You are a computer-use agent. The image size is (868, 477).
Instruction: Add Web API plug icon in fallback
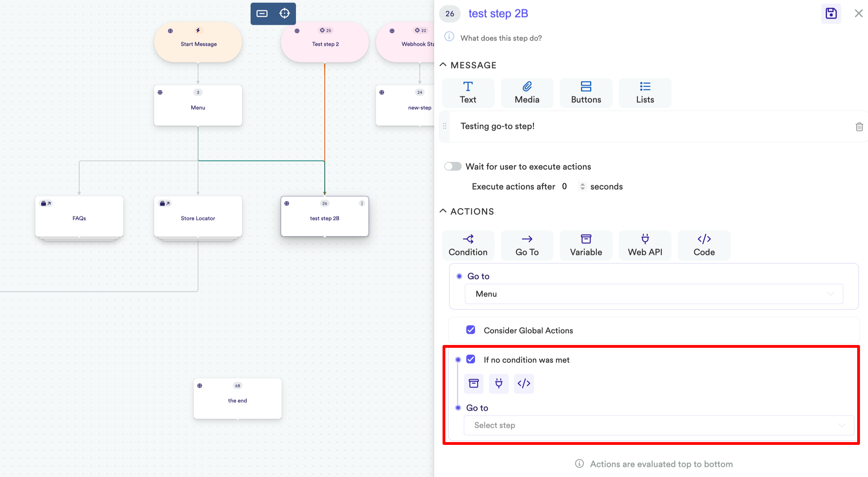click(499, 383)
